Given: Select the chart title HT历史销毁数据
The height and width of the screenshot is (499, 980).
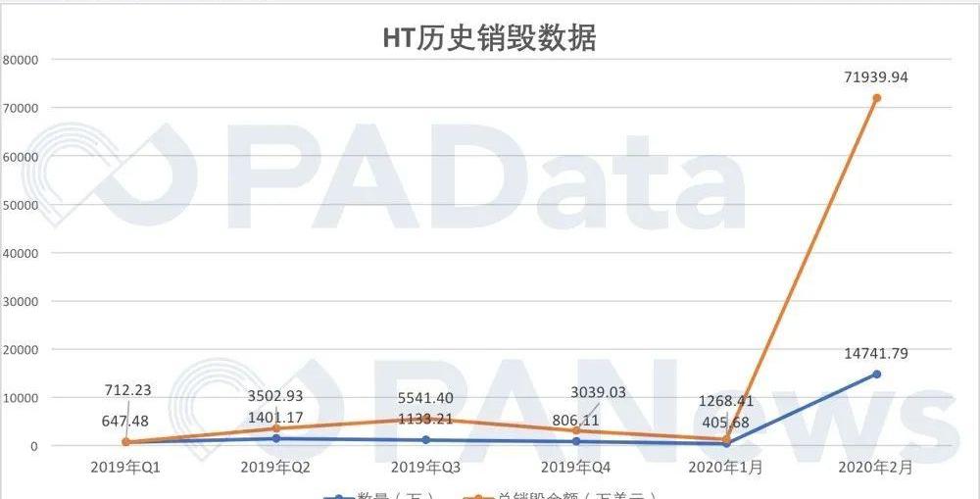Looking at the screenshot, I should click(x=489, y=38).
